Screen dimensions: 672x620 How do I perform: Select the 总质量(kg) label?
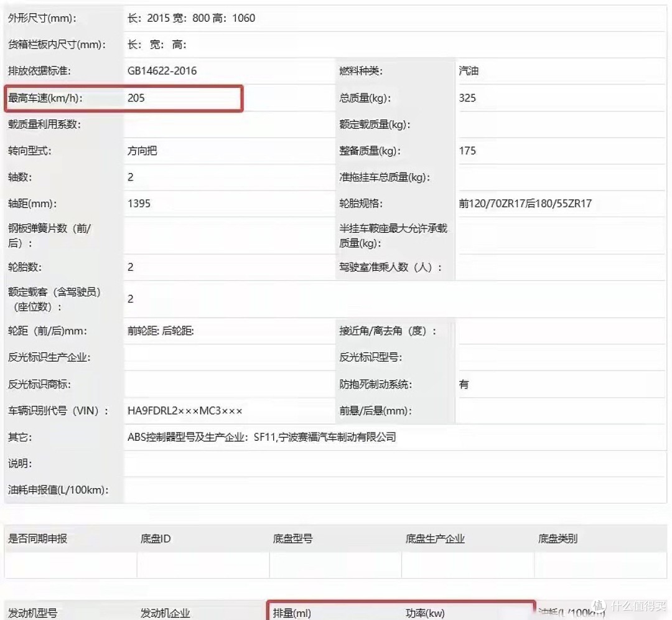click(x=365, y=98)
